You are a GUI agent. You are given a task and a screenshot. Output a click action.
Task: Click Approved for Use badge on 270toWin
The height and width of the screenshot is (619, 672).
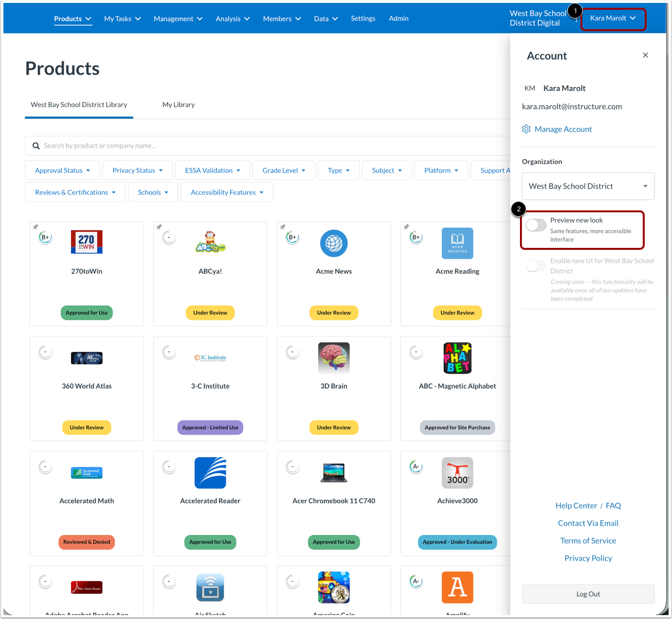pyautogui.click(x=87, y=313)
